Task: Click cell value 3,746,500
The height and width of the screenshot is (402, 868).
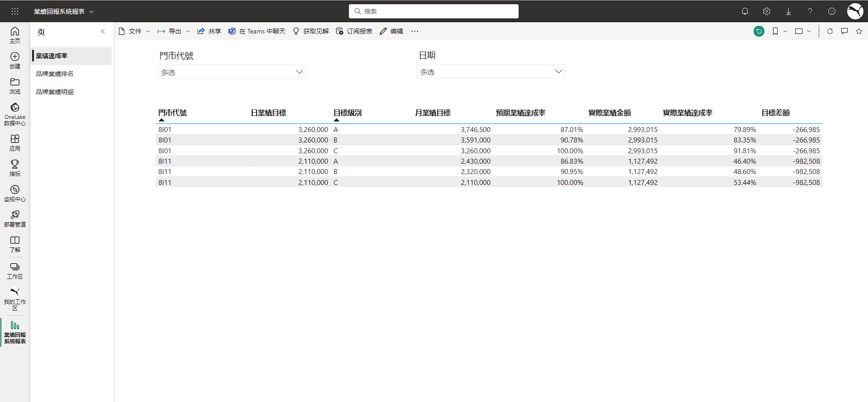Action: 475,130
